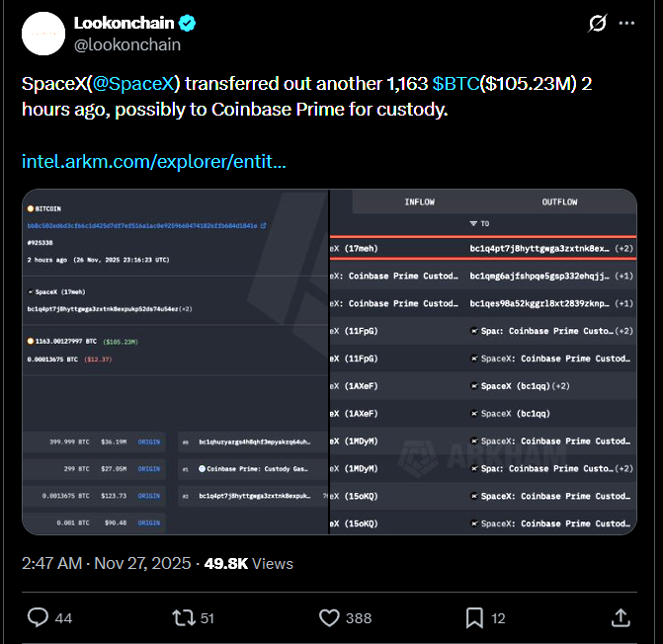Click the transaction hash external link icon

click(263, 226)
